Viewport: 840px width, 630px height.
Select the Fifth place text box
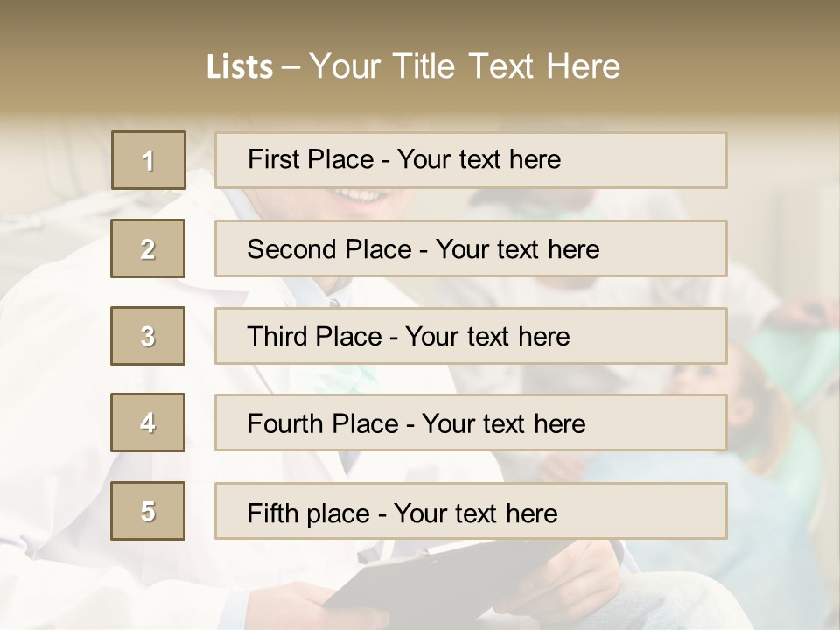pos(471,511)
